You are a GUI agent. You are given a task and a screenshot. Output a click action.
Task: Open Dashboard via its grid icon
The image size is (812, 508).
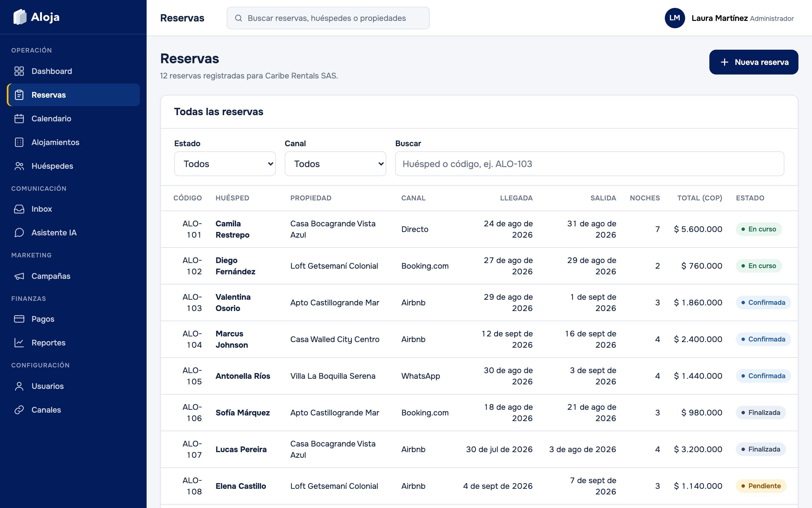(19, 71)
